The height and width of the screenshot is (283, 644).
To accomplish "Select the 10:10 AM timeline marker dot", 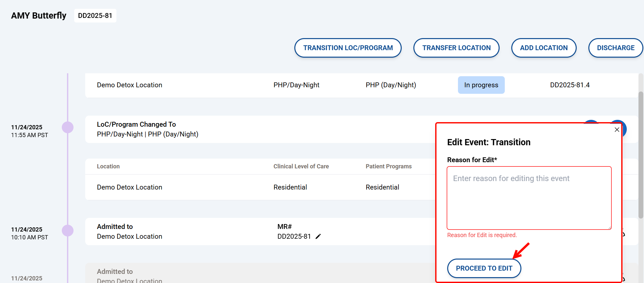I will coord(68,231).
